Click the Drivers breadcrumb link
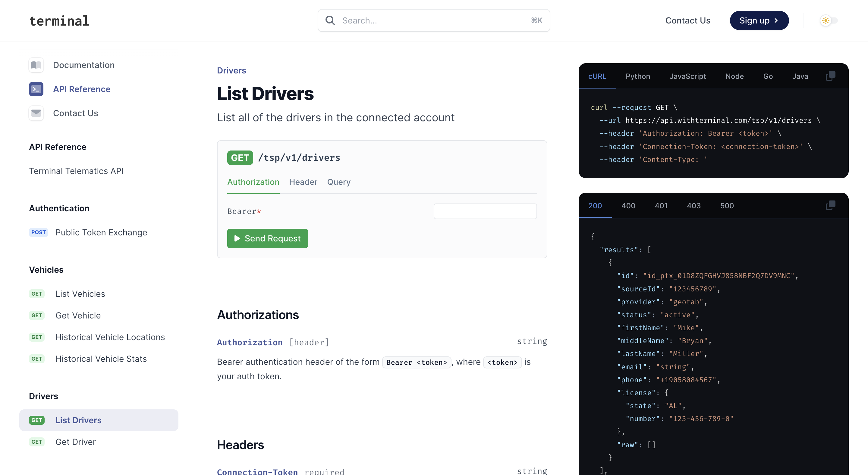This screenshot has width=868, height=475. (x=231, y=70)
